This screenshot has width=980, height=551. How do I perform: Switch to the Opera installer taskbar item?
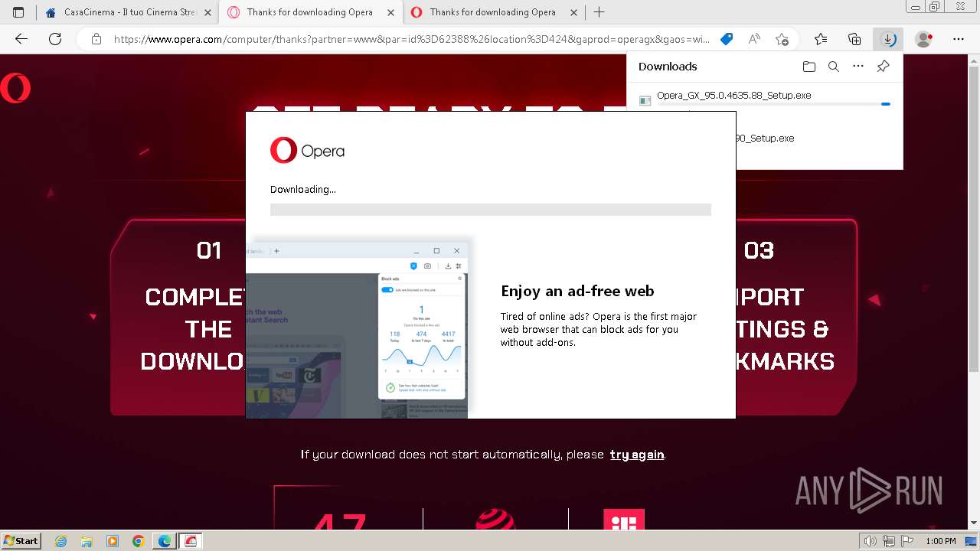pos(191,541)
